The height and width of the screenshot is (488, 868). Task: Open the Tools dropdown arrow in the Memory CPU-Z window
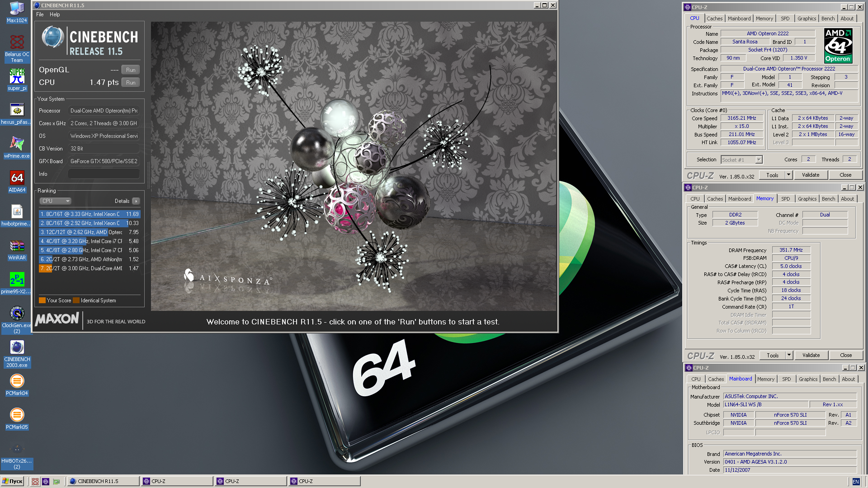pos(789,355)
